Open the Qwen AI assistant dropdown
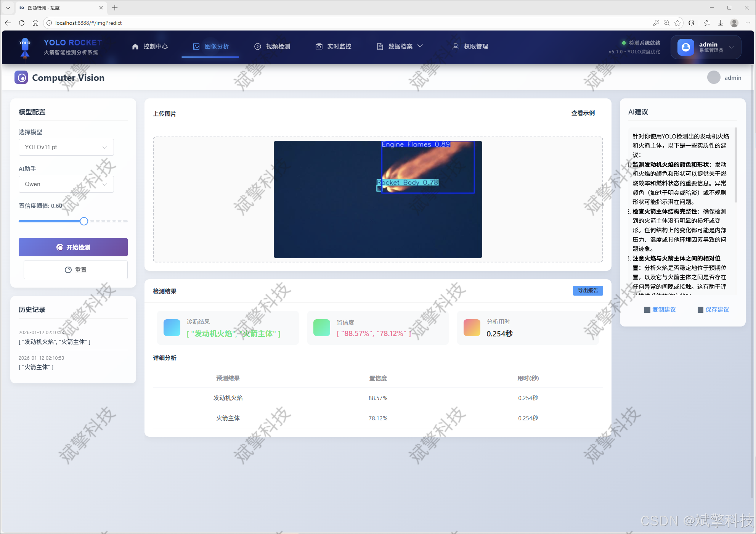Screen dimensions: 756x534 coord(66,184)
